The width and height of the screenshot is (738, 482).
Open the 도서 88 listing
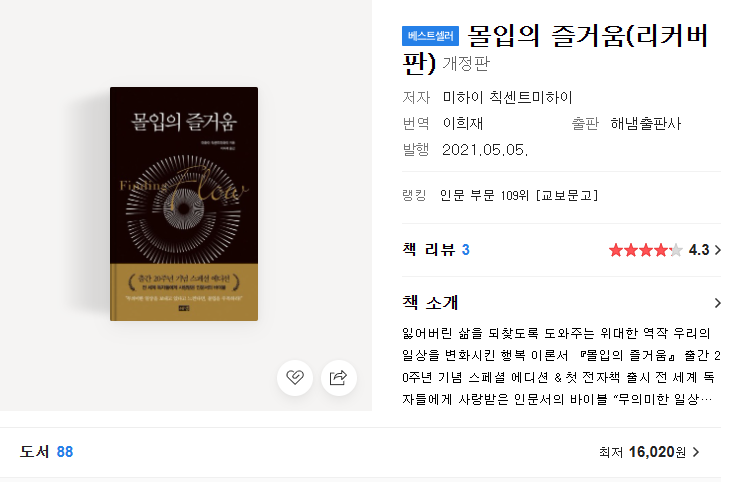tap(47, 452)
